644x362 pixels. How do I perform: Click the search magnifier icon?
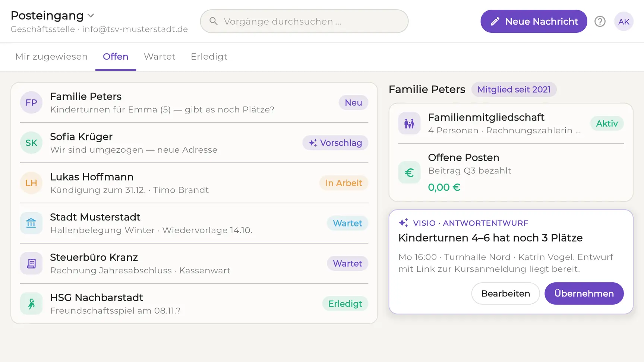click(214, 21)
